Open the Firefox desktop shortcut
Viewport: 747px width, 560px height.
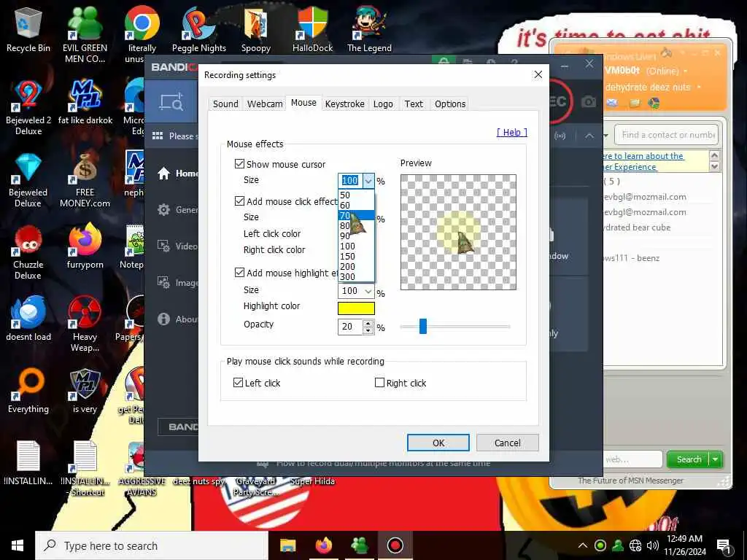(85, 246)
